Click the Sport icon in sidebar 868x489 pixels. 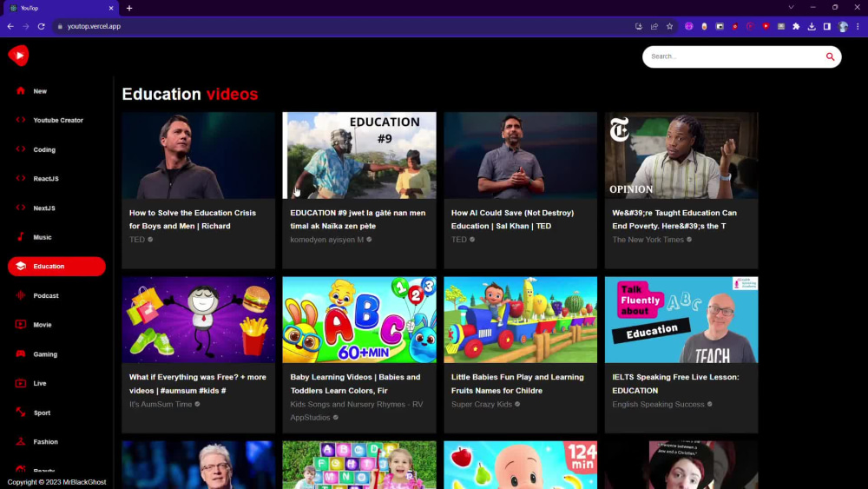[x=21, y=412]
